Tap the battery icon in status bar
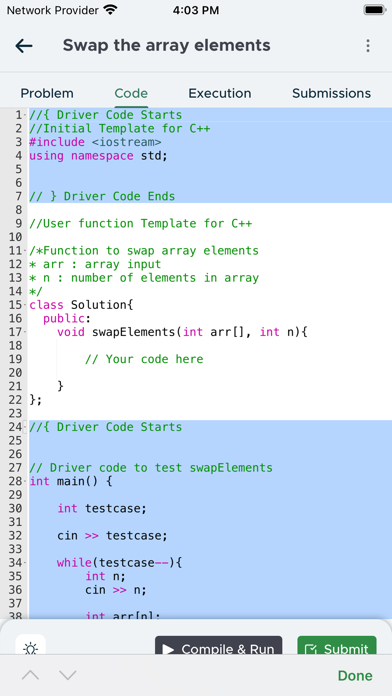Image resolution: width=392 pixels, height=696 pixels. pyautogui.click(x=375, y=10)
